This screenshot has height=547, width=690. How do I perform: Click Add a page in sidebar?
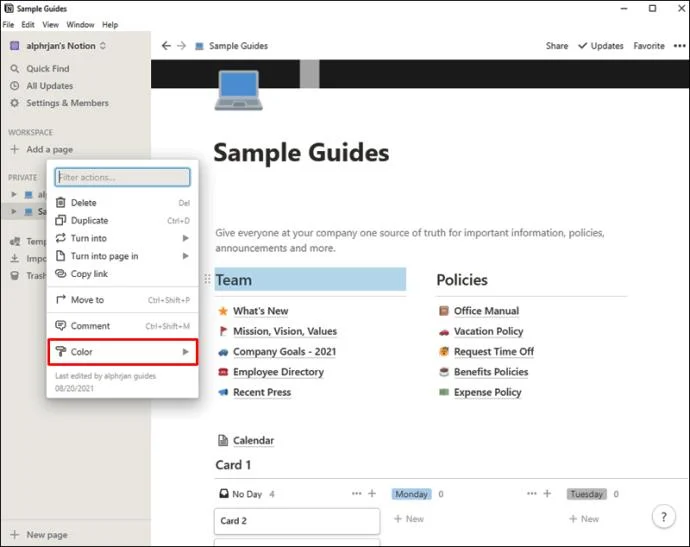pos(42,149)
